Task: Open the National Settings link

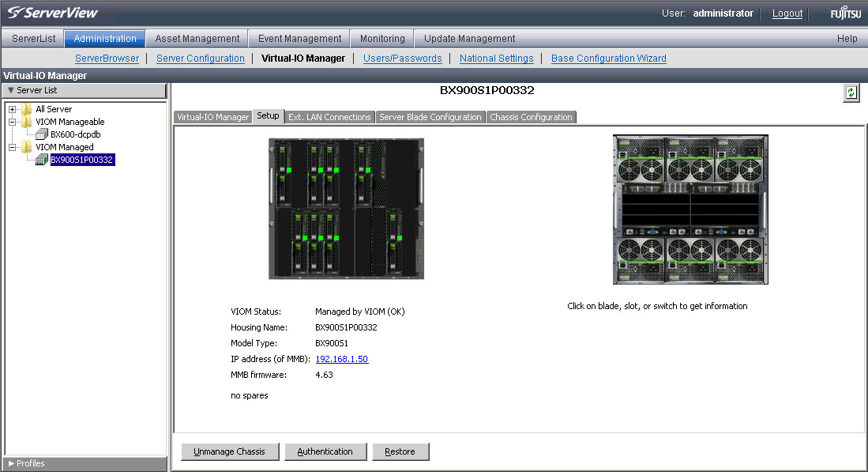Action: [497, 59]
